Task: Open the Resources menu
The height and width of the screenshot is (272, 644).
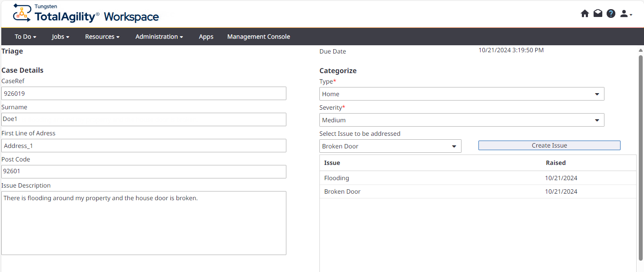Action: pos(102,37)
